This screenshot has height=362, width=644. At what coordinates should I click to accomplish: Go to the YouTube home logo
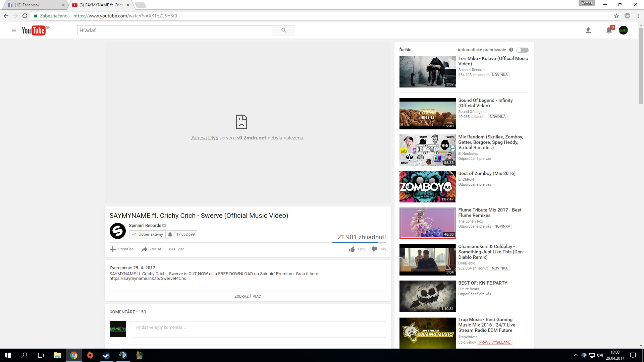[34, 31]
